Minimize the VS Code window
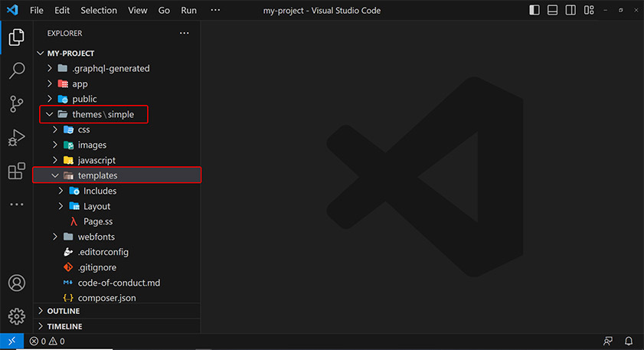The height and width of the screenshot is (350, 644). point(606,10)
